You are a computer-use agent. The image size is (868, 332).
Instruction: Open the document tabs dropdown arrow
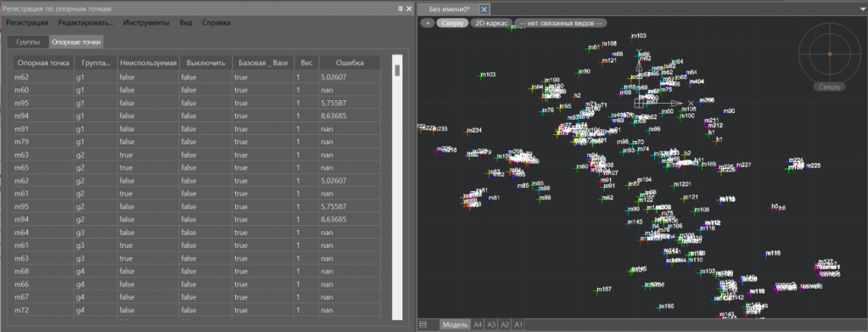coord(862,9)
